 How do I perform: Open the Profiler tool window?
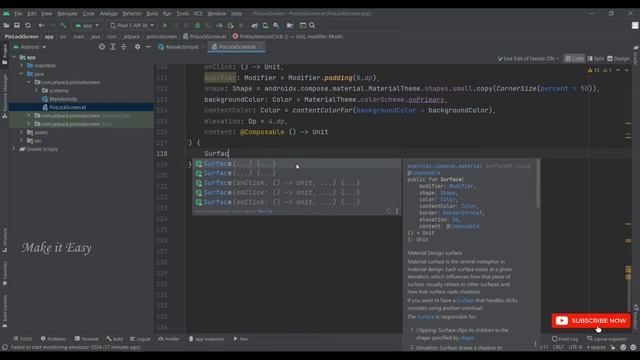(169, 339)
